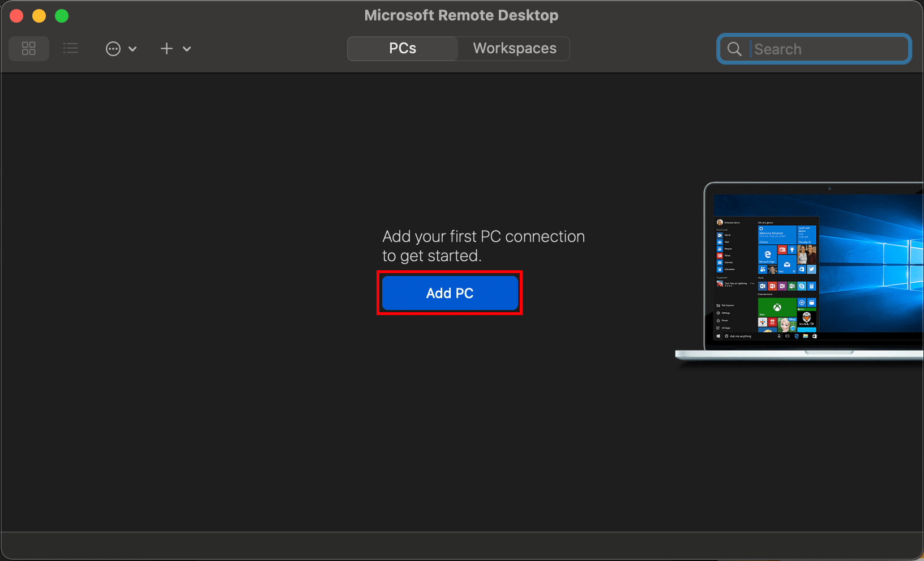The height and width of the screenshot is (561, 924).
Task: Select the PCs tab
Action: point(402,48)
